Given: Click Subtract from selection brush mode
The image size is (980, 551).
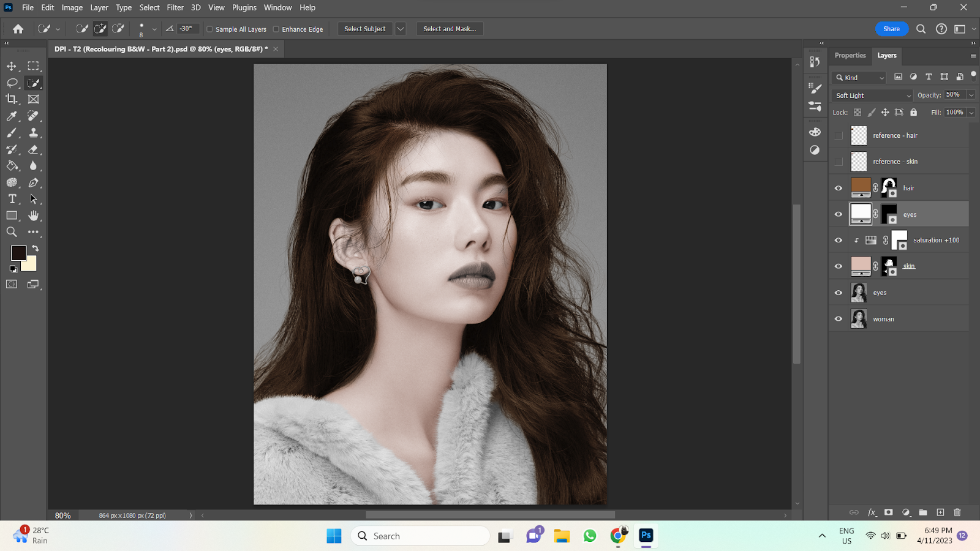Looking at the screenshot, I should click(119, 29).
